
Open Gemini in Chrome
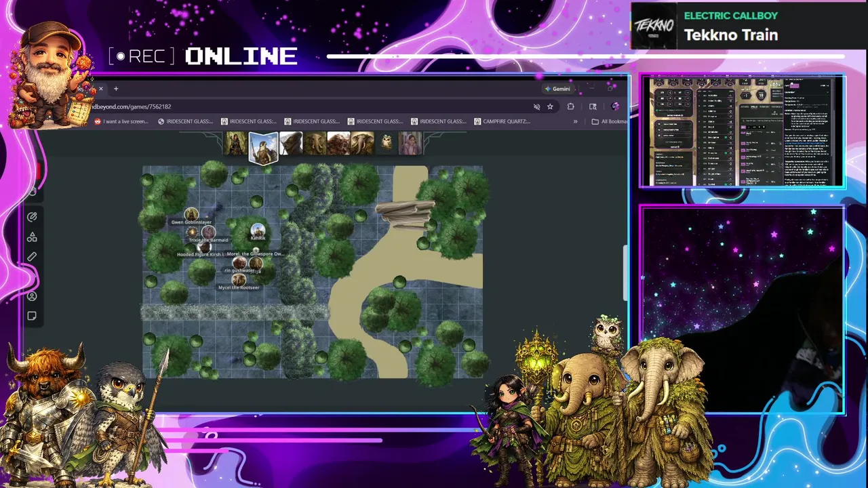point(557,89)
